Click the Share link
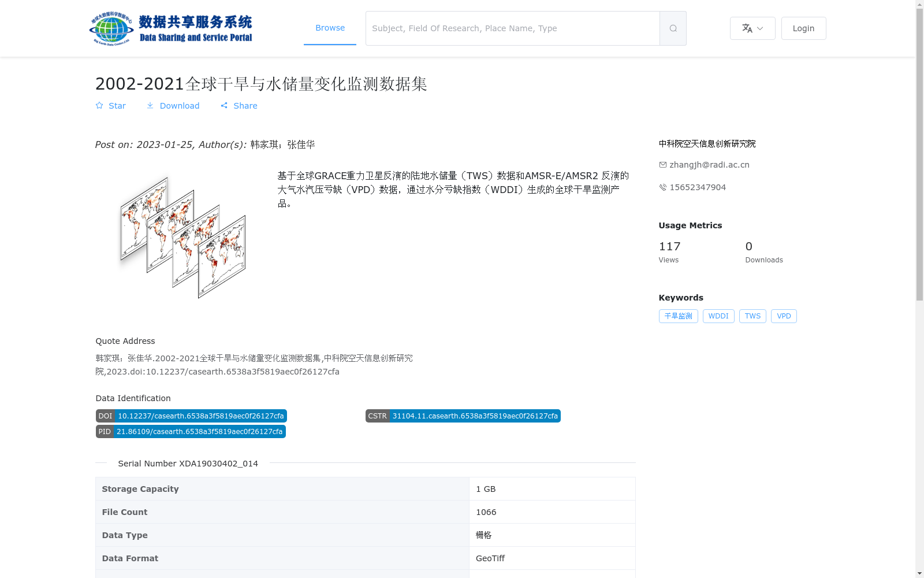 click(245, 106)
